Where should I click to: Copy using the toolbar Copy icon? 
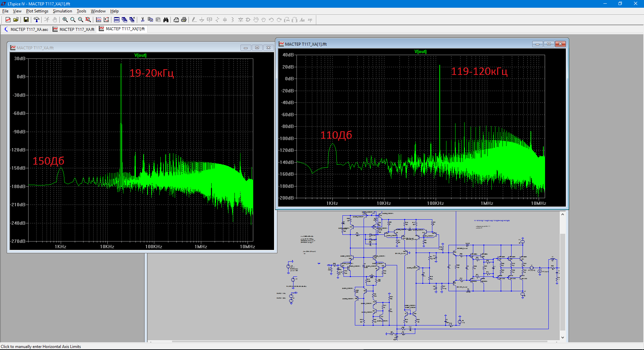pos(150,20)
